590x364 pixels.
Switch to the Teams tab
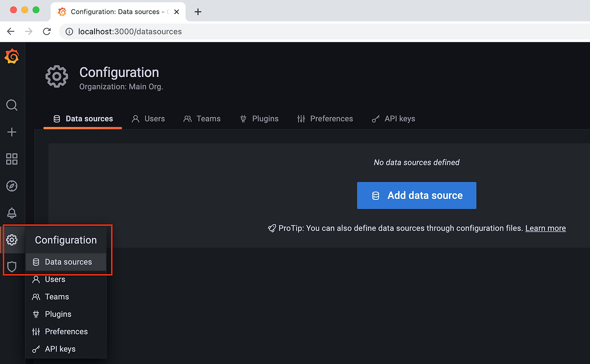point(202,119)
